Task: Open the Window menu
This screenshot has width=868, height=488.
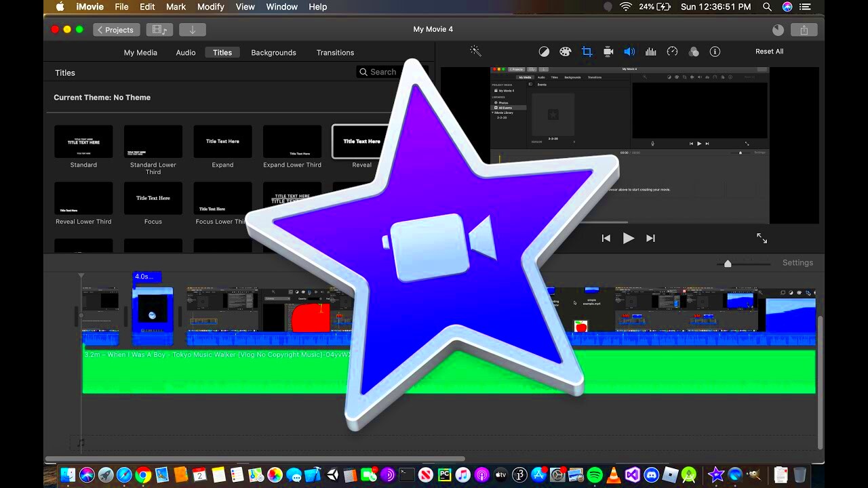Action: [281, 7]
